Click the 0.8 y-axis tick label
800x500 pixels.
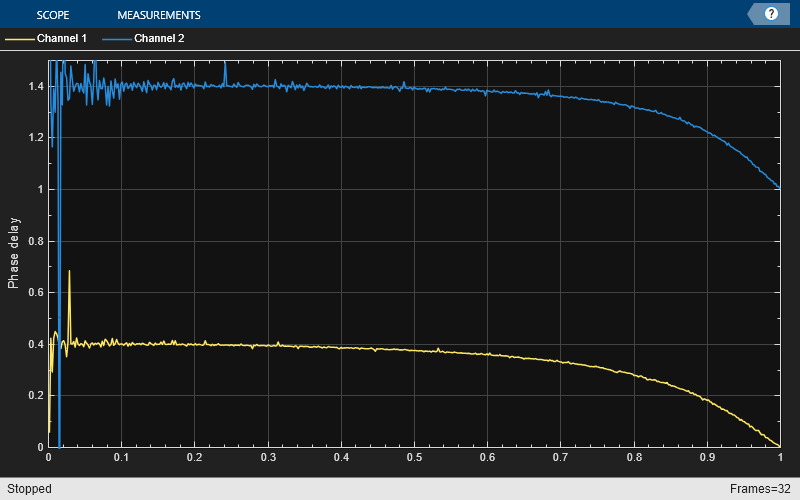(36, 241)
